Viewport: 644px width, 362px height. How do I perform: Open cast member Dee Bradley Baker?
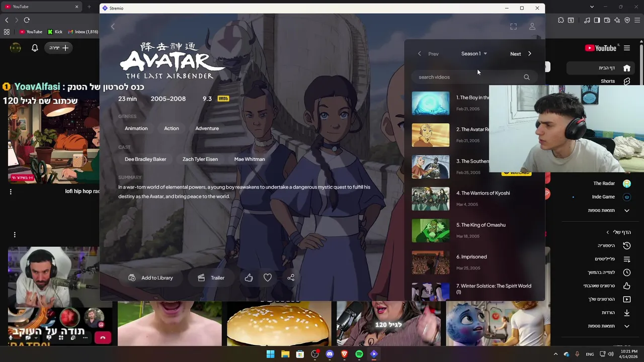[x=145, y=159]
